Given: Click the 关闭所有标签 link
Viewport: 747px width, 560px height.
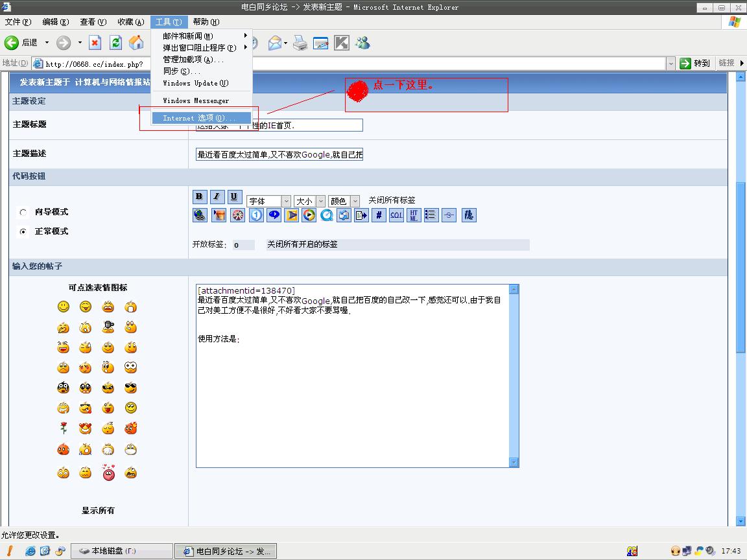Looking at the screenshot, I should (x=392, y=200).
